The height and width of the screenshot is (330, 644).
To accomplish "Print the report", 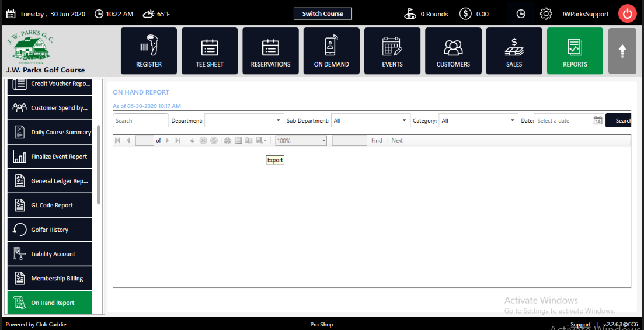I will [228, 141].
